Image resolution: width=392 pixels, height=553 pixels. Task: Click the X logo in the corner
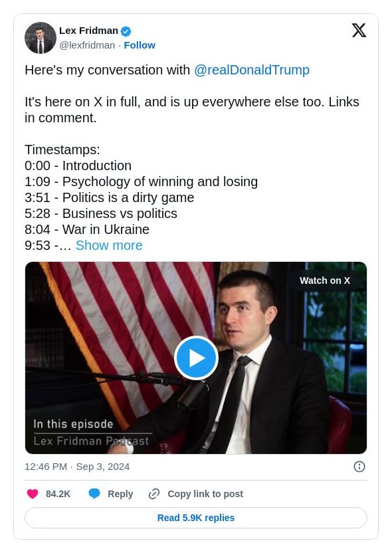pyautogui.click(x=359, y=31)
